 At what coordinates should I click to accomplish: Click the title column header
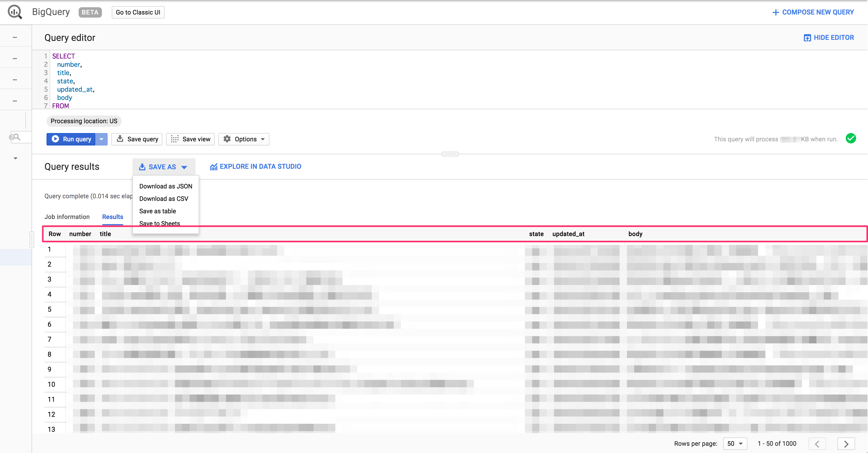tap(105, 234)
